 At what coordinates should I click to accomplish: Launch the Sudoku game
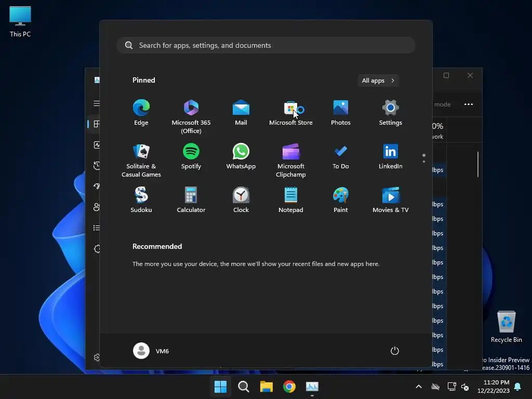[x=141, y=200]
